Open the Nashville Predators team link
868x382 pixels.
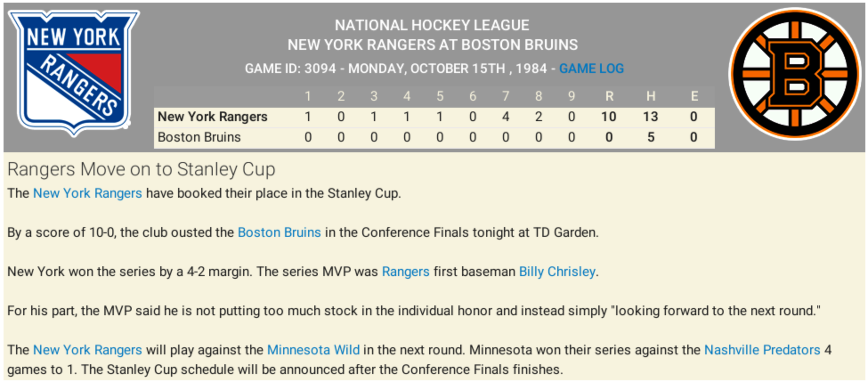(x=762, y=350)
